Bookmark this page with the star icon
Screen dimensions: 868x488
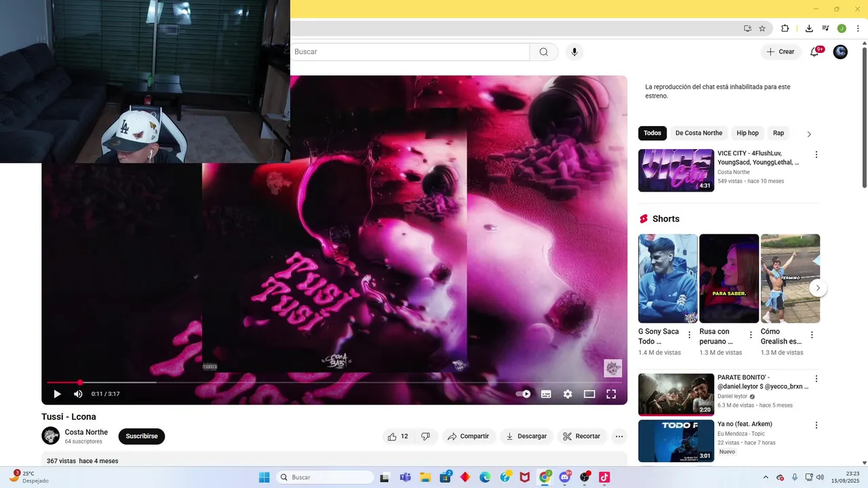[762, 28]
